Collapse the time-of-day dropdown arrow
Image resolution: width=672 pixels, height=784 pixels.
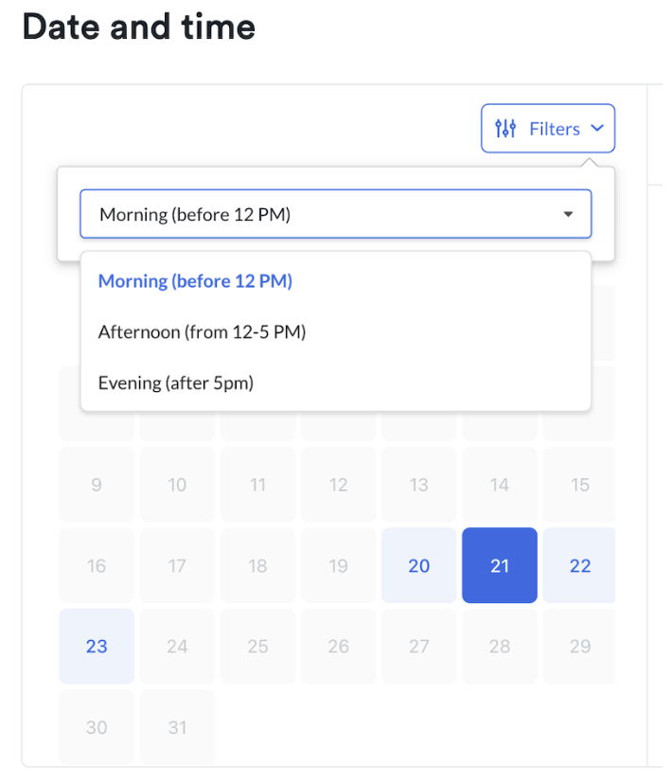point(568,214)
